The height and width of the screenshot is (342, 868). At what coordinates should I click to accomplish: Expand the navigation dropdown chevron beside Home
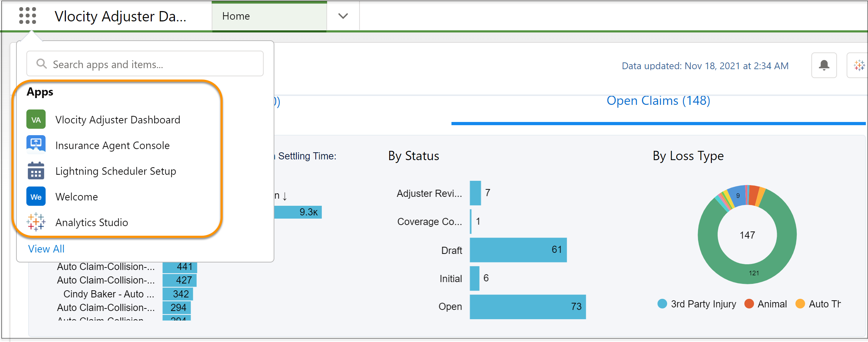[343, 16]
